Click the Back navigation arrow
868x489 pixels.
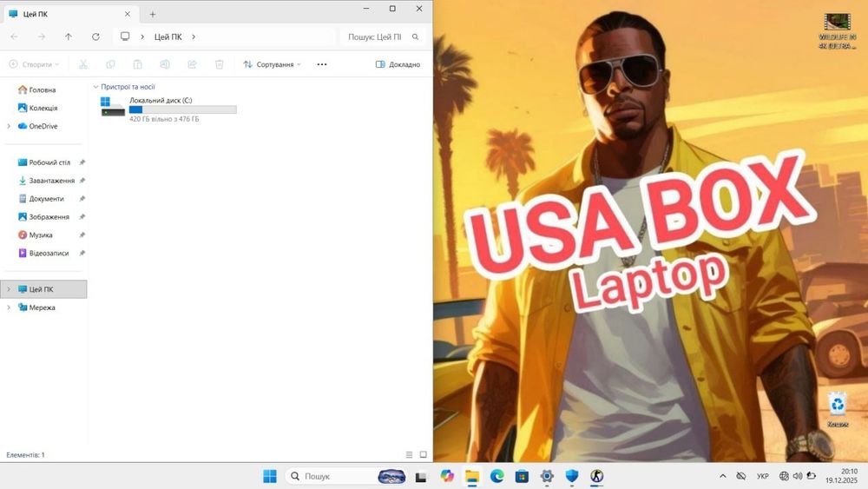point(15,36)
